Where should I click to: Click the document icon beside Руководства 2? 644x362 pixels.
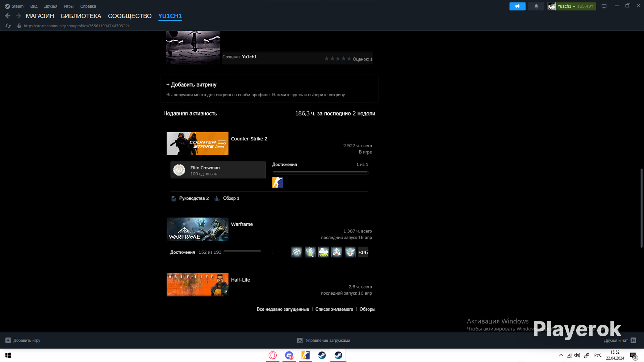point(173,198)
